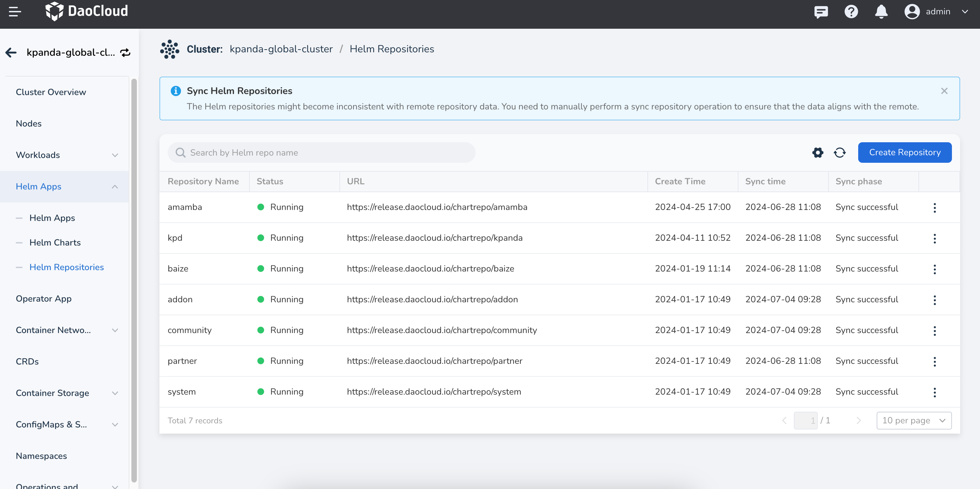Image resolution: width=980 pixels, height=489 pixels.
Task: Click the three-dot menu icon for baize row
Action: coord(934,268)
